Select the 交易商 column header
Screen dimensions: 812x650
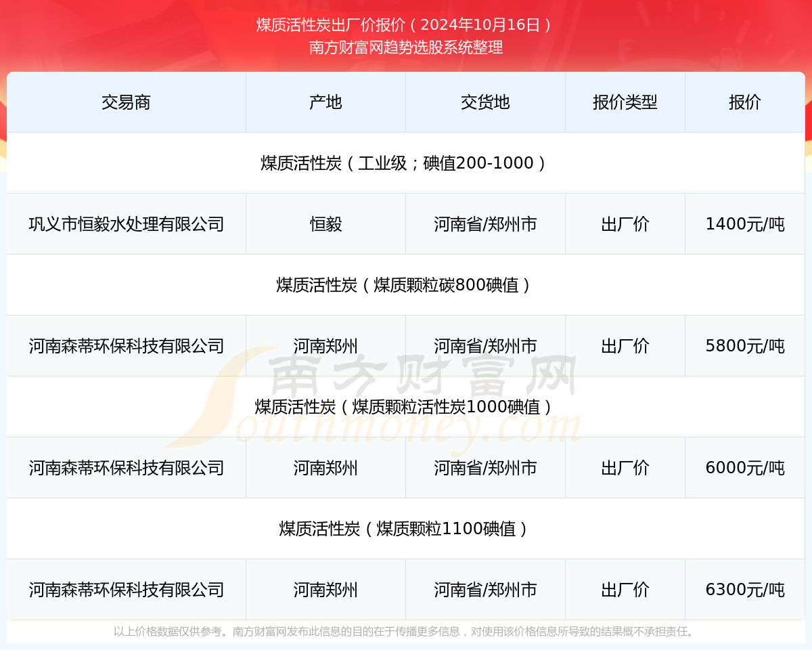pos(126,102)
